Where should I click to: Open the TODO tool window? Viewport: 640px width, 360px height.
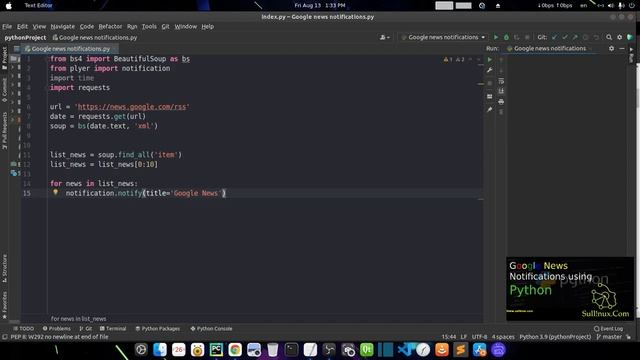point(24,329)
